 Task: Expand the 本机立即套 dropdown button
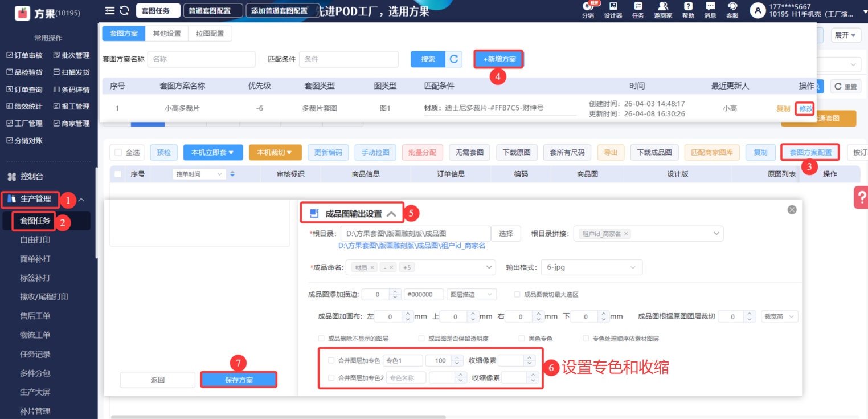tap(213, 153)
